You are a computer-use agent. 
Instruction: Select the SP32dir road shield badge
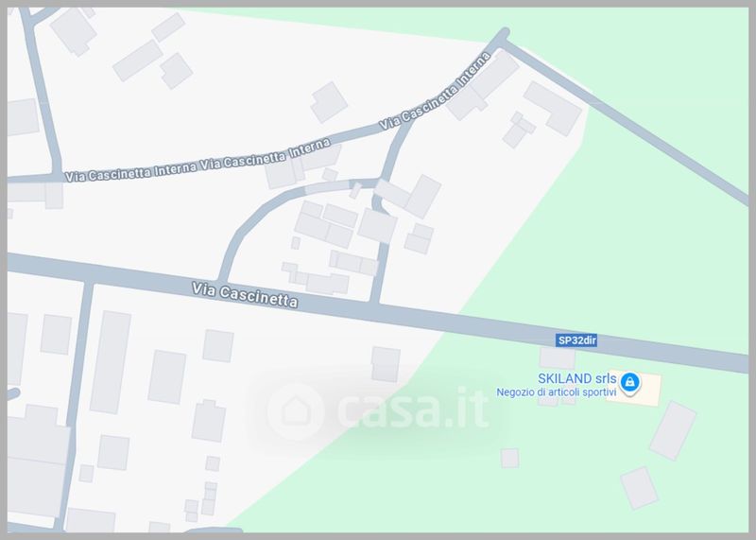[x=576, y=340]
